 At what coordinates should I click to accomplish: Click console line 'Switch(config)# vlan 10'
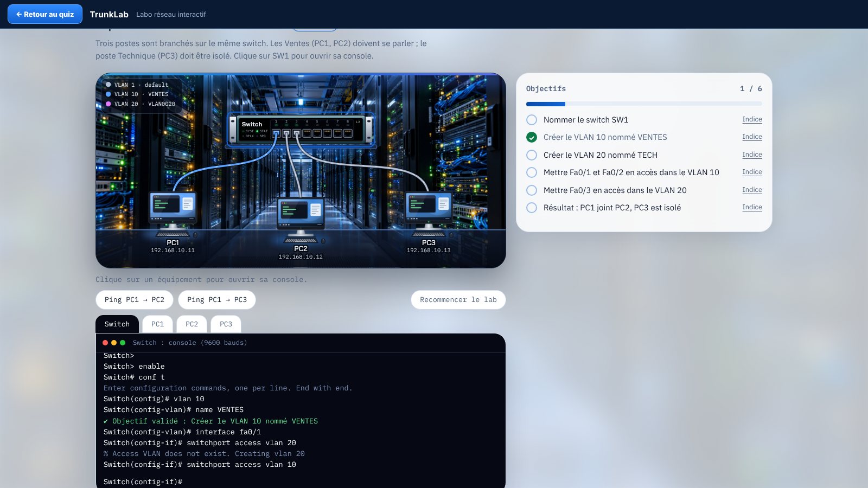coord(154,399)
